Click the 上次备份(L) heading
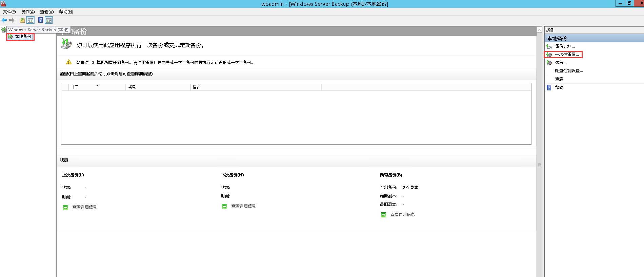The image size is (644, 277). coord(73,175)
